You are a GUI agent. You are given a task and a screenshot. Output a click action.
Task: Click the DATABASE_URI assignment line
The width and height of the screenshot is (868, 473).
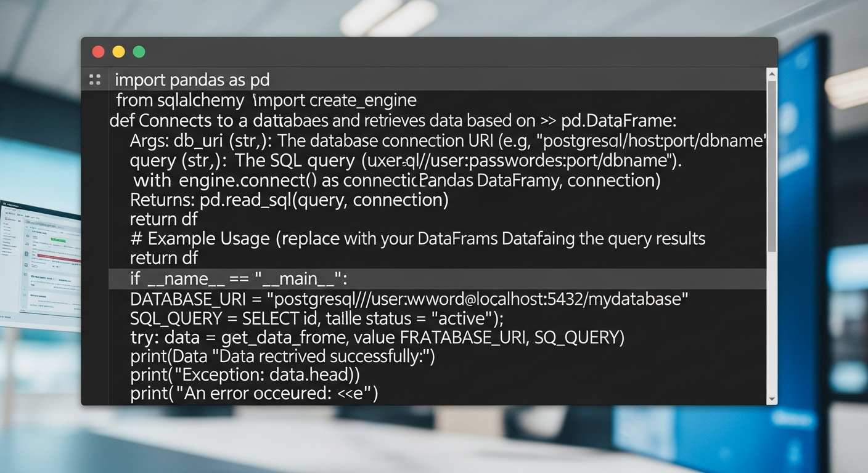tap(409, 299)
